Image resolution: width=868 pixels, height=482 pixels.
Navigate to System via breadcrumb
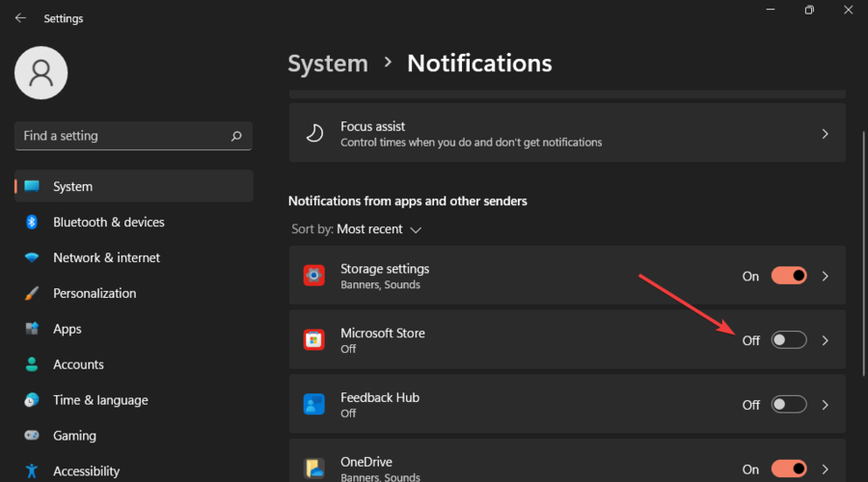point(328,64)
